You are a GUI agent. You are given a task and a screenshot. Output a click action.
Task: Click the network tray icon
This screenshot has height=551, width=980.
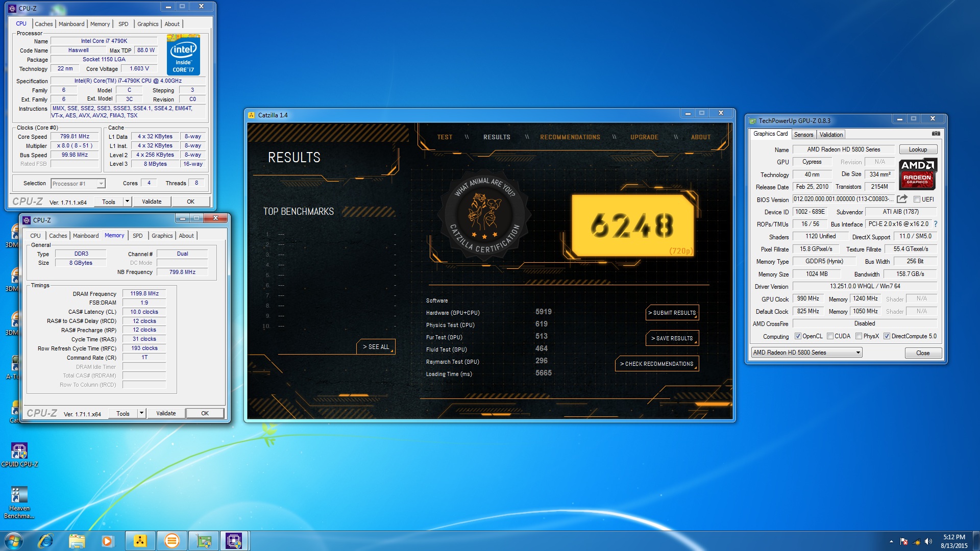(x=916, y=541)
